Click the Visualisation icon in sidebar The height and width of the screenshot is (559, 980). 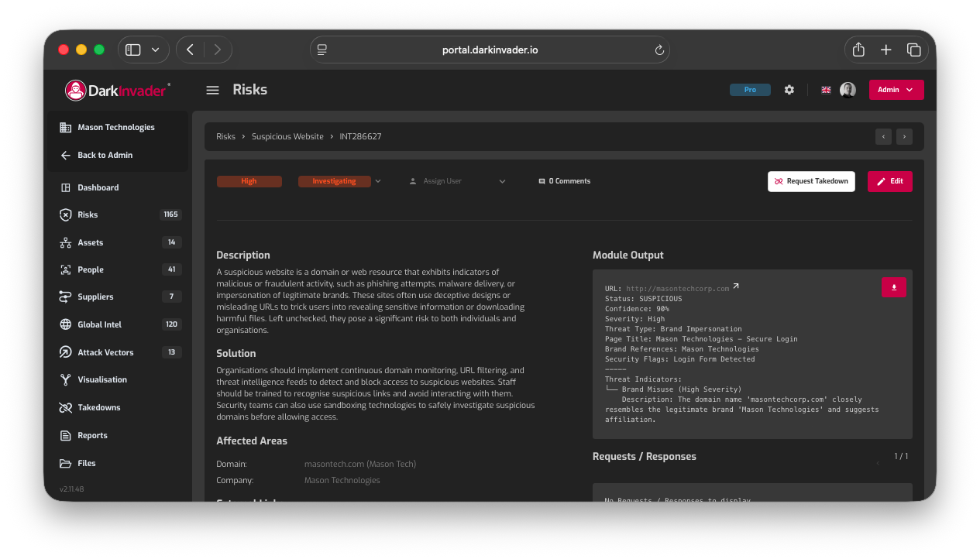pyautogui.click(x=65, y=379)
